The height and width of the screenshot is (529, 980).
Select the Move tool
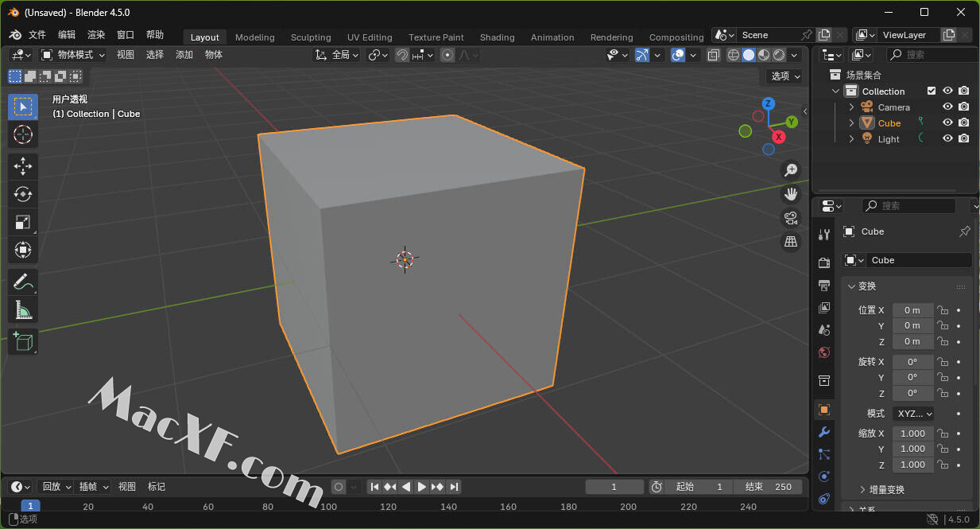(22, 165)
